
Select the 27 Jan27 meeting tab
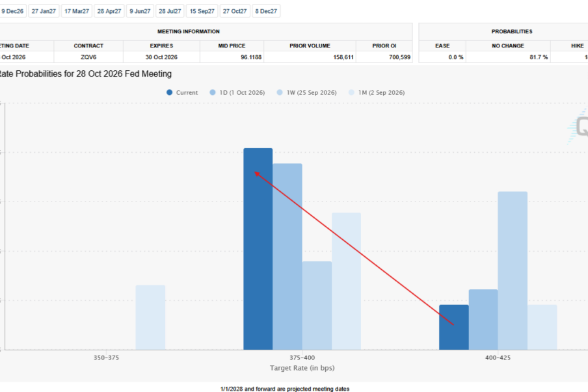[44, 11]
